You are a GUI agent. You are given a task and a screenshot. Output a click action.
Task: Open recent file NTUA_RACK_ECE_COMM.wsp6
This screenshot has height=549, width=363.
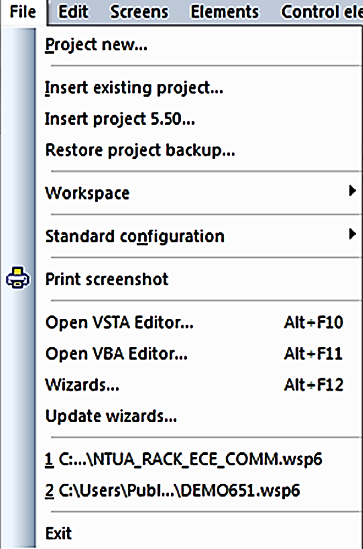click(x=199, y=459)
